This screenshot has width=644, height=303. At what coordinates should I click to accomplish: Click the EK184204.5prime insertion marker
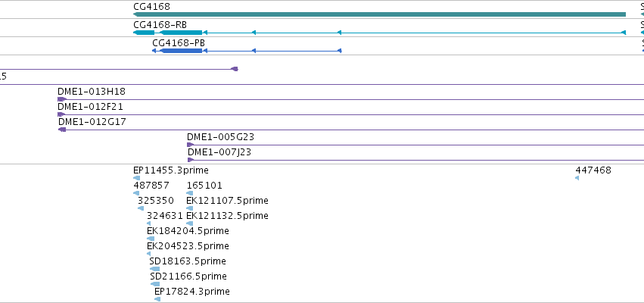pos(151,239)
